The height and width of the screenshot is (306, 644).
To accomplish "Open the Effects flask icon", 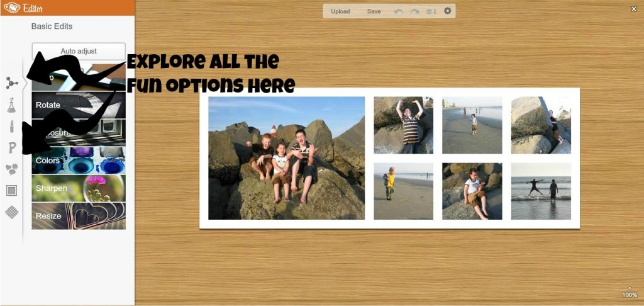I will point(11,106).
